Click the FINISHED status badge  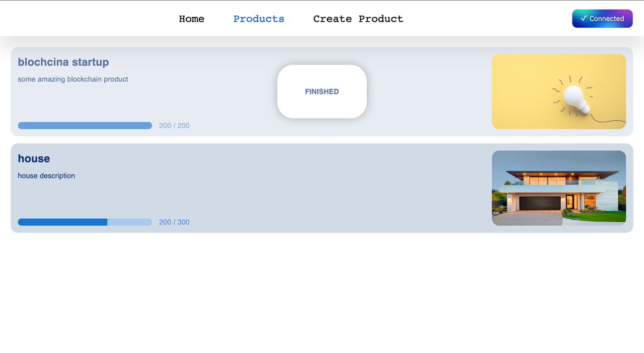pyautogui.click(x=322, y=92)
